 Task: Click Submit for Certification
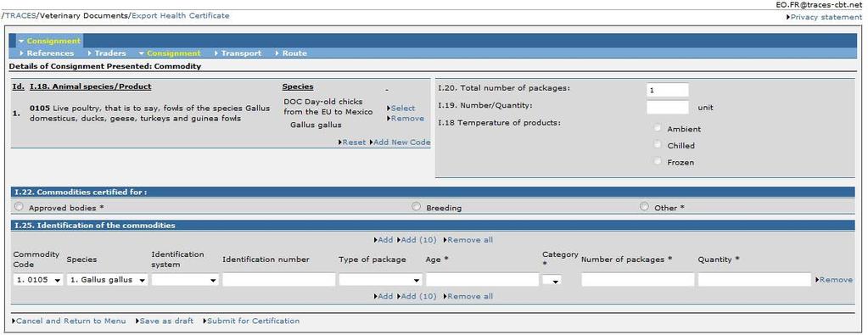point(253,321)
